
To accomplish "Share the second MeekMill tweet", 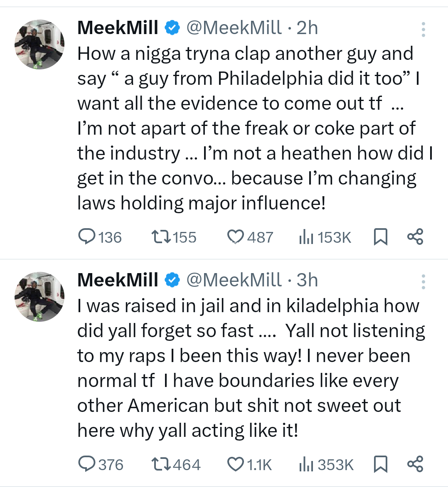I will pos(415,463).
